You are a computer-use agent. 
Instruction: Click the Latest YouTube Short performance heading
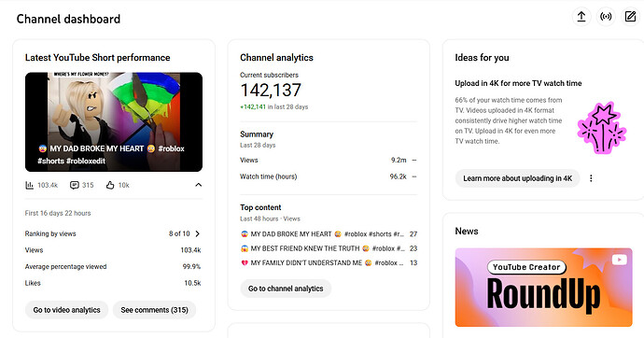tap(97, 58)
